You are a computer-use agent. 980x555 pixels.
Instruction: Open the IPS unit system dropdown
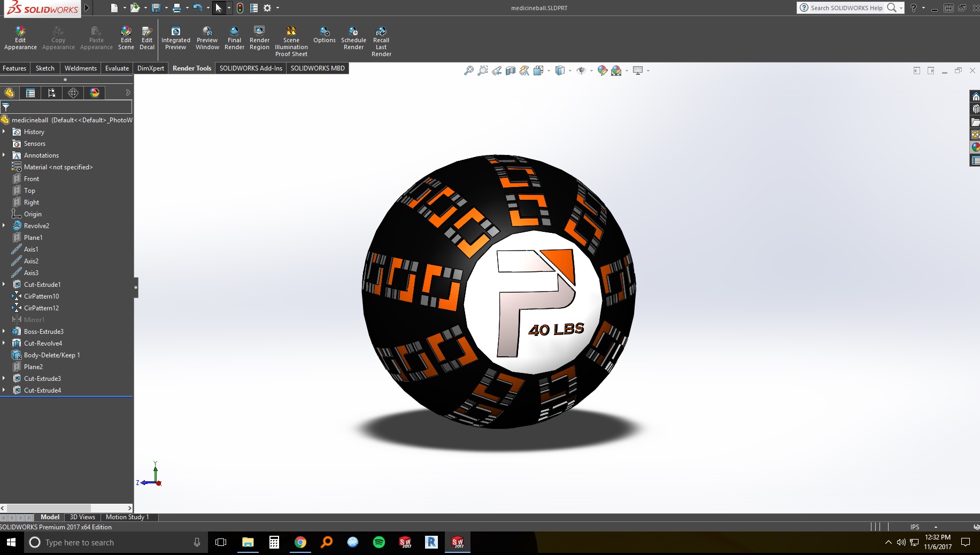click(936, 527)
